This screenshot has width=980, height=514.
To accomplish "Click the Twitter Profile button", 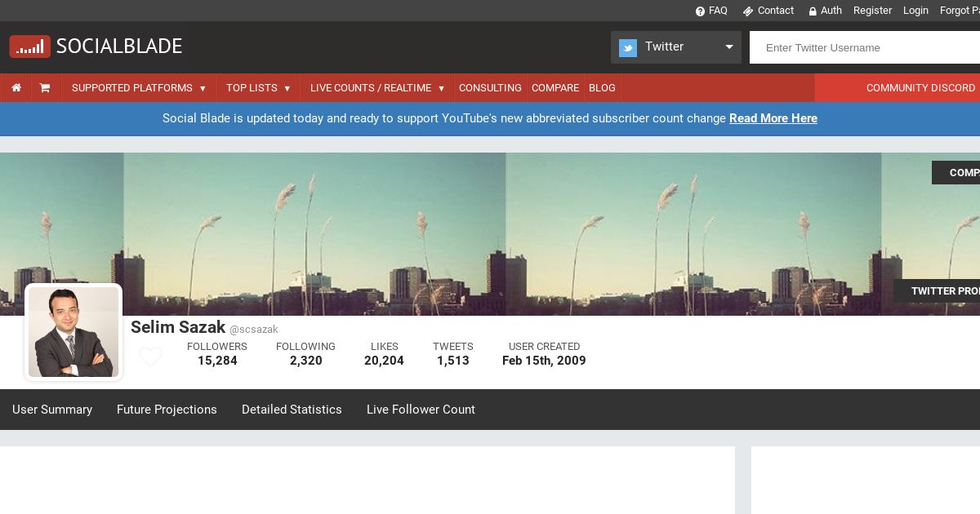I will (x=937, y=291).
